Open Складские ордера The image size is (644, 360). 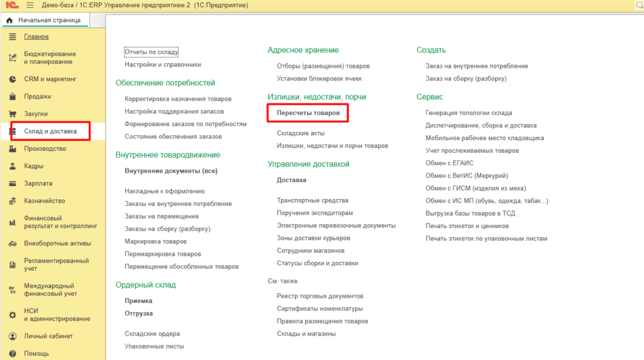click(152, 334)
